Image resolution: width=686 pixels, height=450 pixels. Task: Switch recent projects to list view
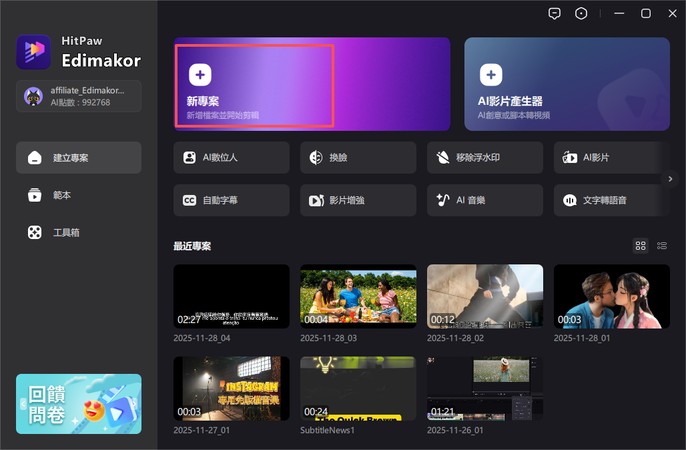[662, 246]
